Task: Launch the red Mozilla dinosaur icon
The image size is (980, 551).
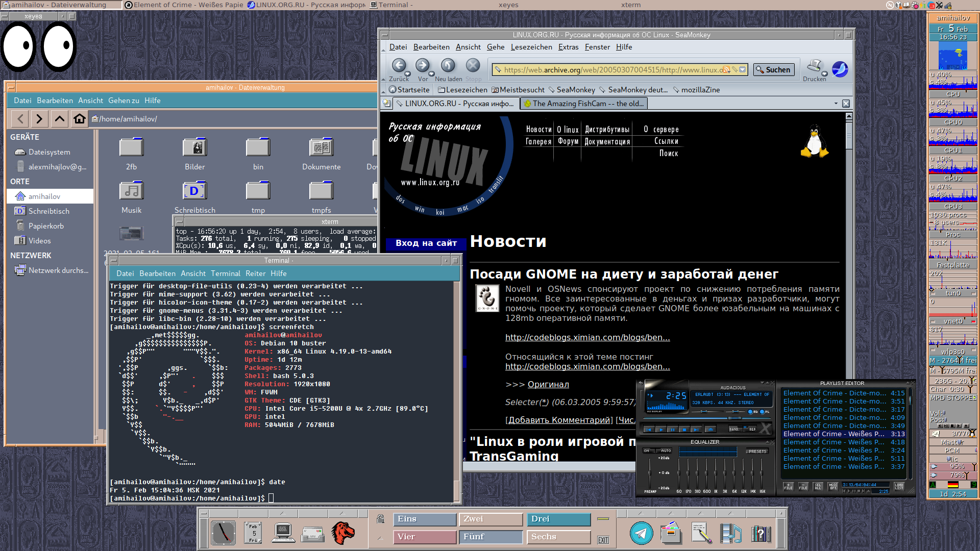Action: pos(342,533)
